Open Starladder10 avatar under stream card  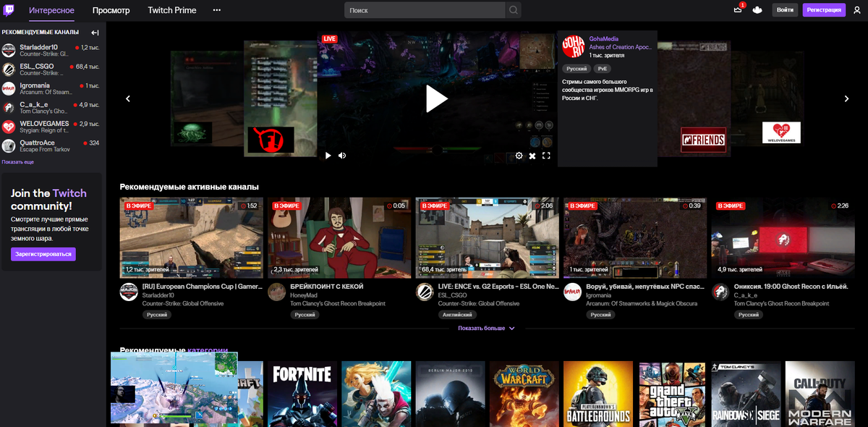point(129,292)
